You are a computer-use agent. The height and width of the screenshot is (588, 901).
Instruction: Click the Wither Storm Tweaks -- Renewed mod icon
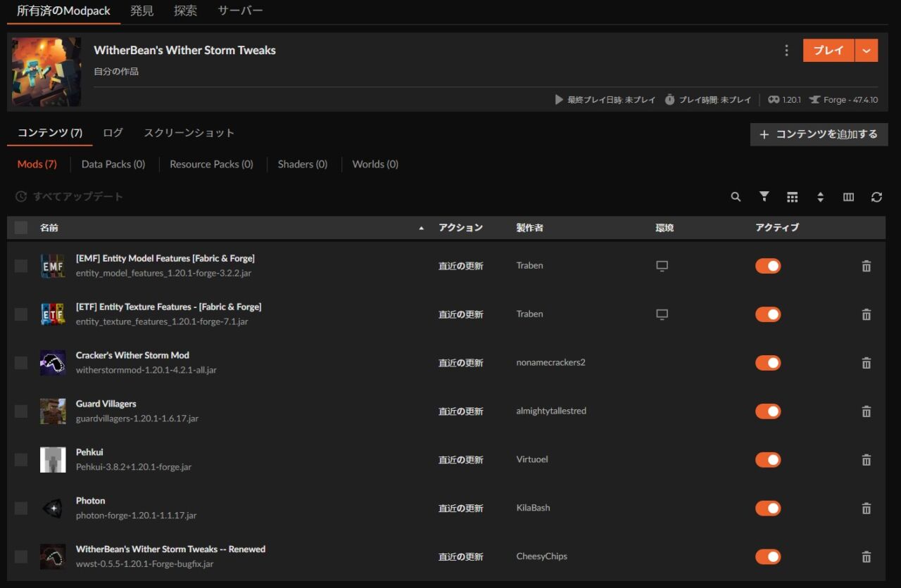tap(53, 557)
